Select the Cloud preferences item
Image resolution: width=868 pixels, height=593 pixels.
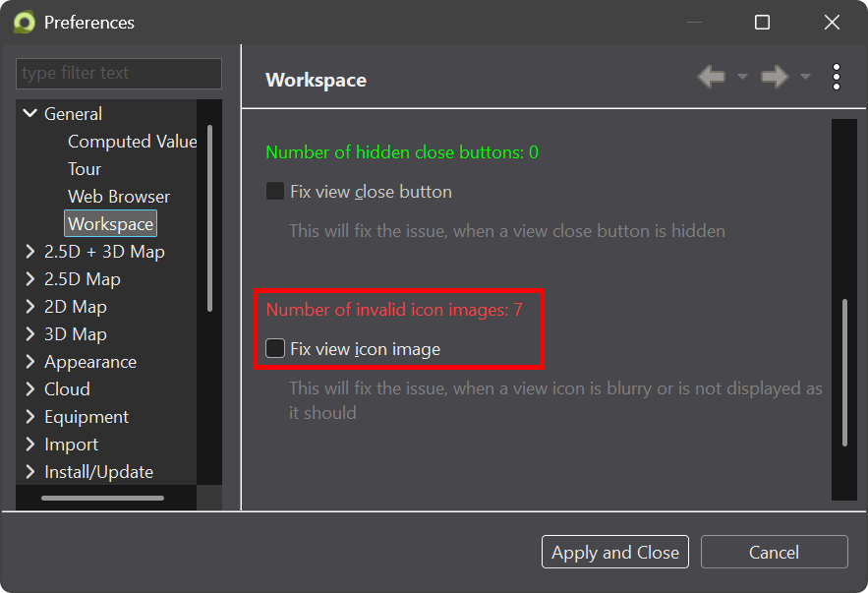[x=67, y=389]
